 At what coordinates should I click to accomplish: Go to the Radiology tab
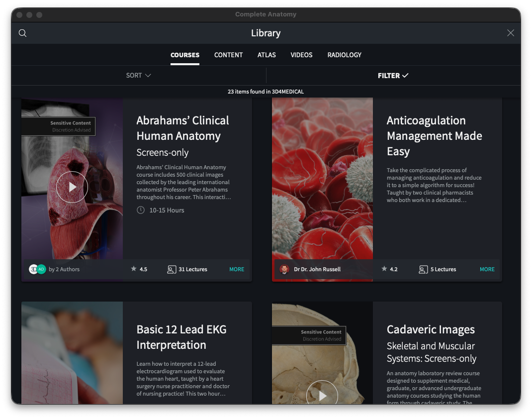pos(345,55)
